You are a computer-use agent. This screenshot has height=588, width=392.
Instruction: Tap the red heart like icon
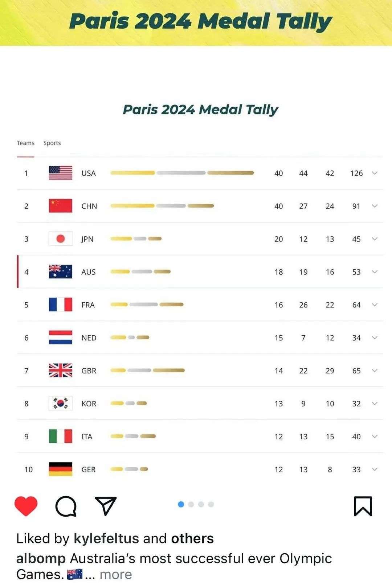point(26,506)
